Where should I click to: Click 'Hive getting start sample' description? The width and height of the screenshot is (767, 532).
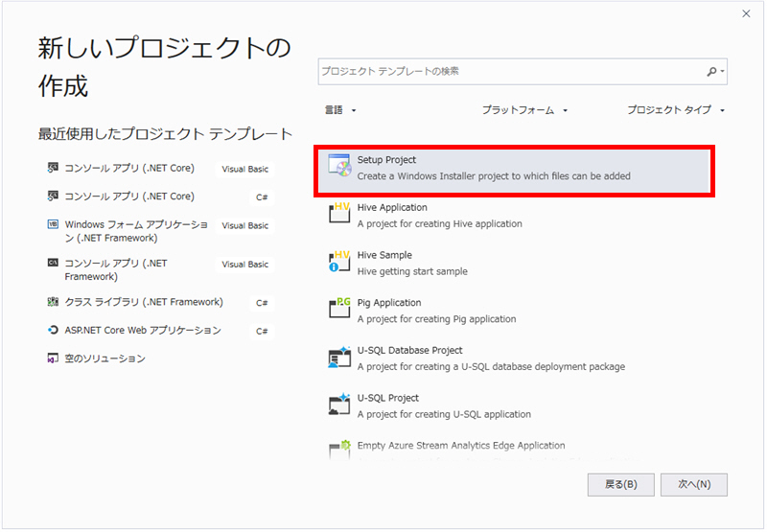(x=412, y=271)
